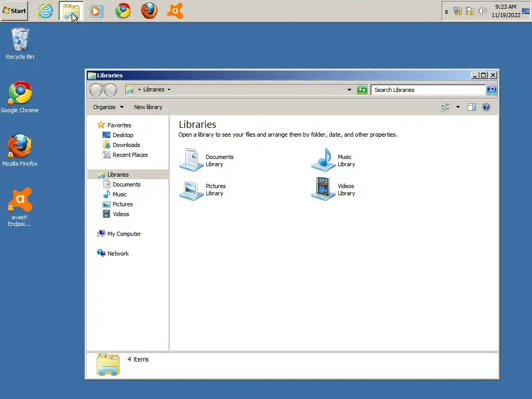Toggle the preview pane icon
The width and height of the screenshot is (532, 399).
click(x=472, y=107)
